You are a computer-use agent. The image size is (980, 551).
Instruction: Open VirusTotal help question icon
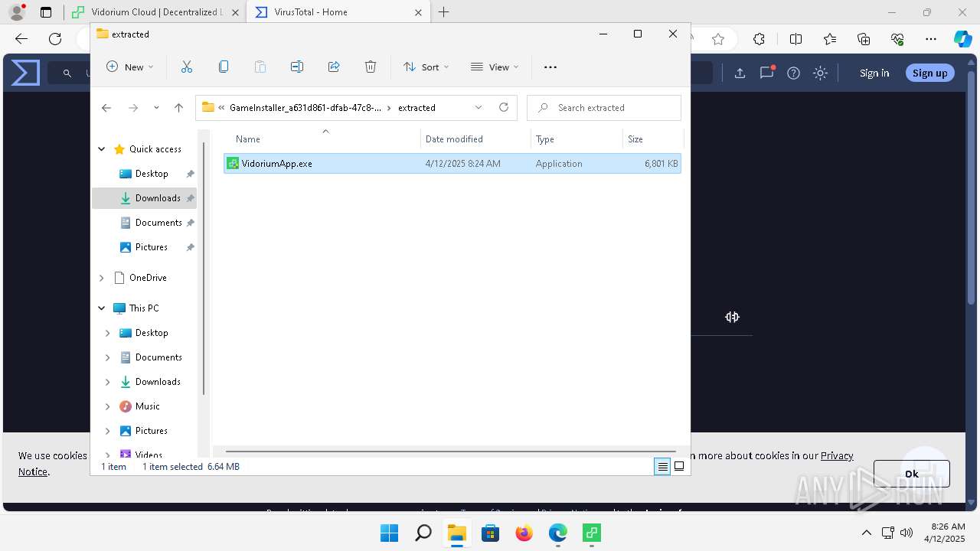[794, 73]
